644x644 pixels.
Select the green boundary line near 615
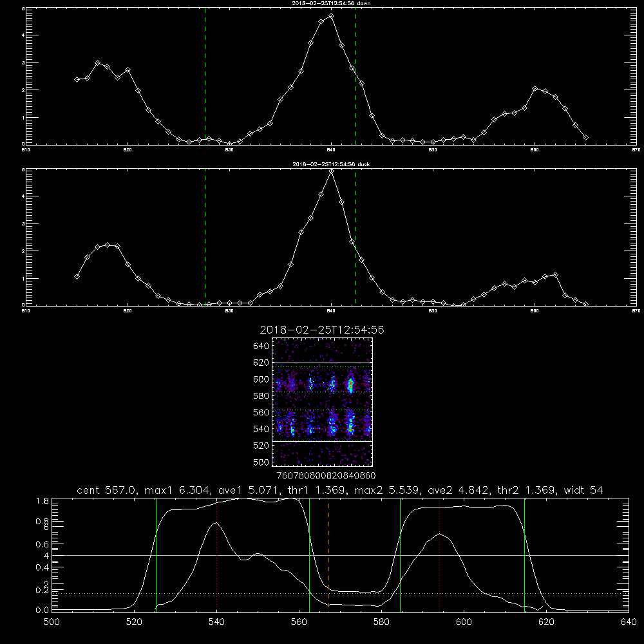click(524, 554)
